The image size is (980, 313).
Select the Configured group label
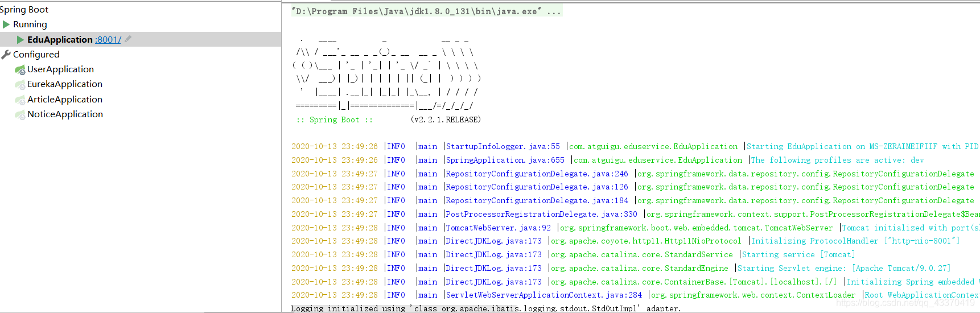(36, 55)
